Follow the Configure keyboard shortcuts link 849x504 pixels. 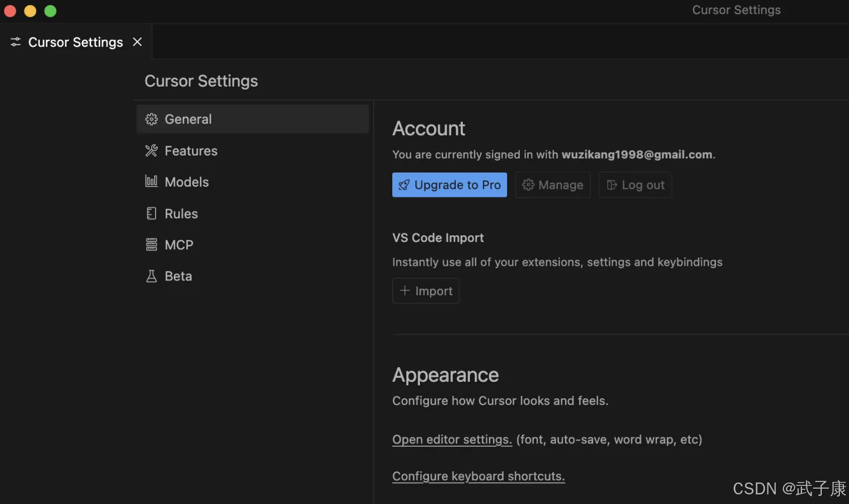click(x=478, y=476)
